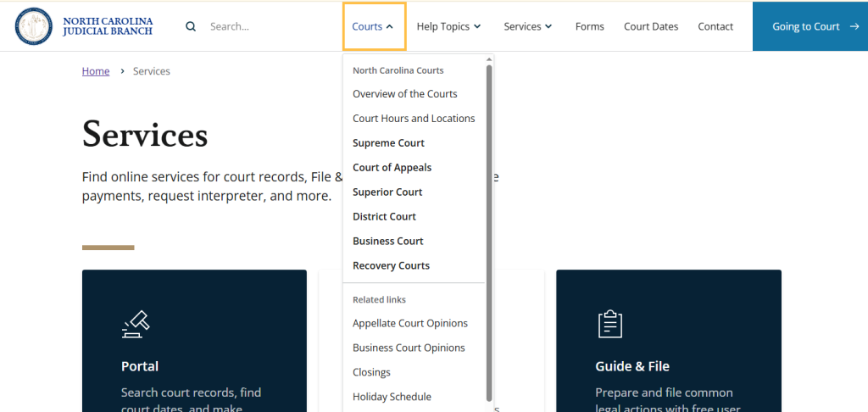868x412 pixels.
Task: Click the North Carolina Judicial Branch seal logo
Action: [x=35, y=26]
